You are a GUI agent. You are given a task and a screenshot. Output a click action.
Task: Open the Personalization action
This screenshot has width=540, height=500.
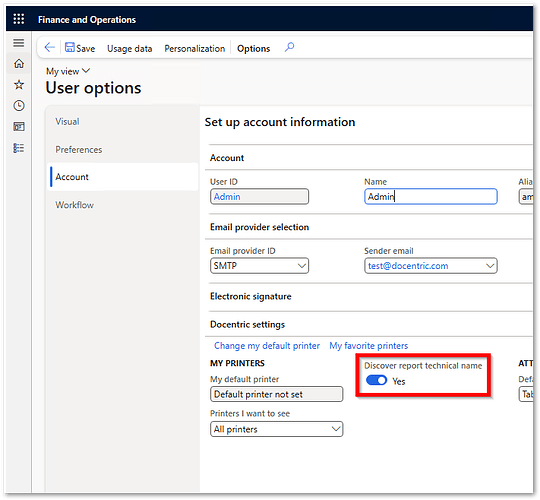[x=195, y=49]
